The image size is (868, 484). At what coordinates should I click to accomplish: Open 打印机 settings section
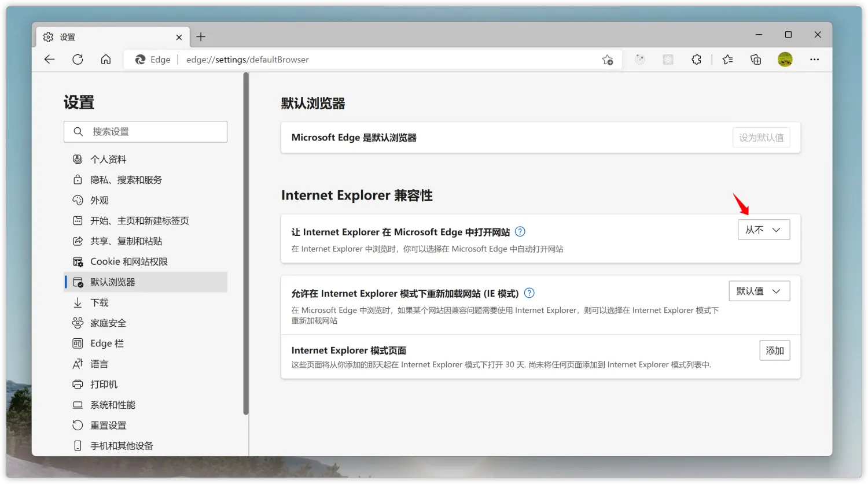tap(145, 385)
